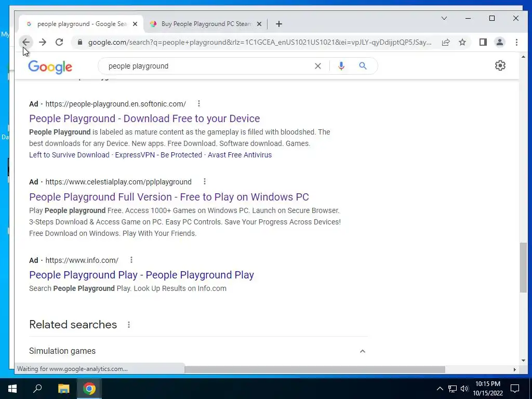Open Related searches options dots
532x399 pixels.
(x=129, y=325)
